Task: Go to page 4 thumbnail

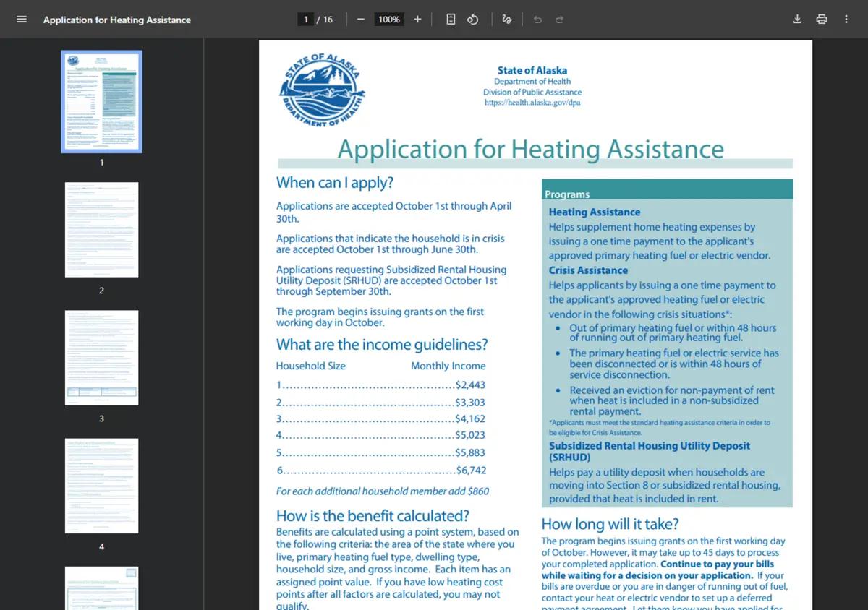Action: (101, 486)
